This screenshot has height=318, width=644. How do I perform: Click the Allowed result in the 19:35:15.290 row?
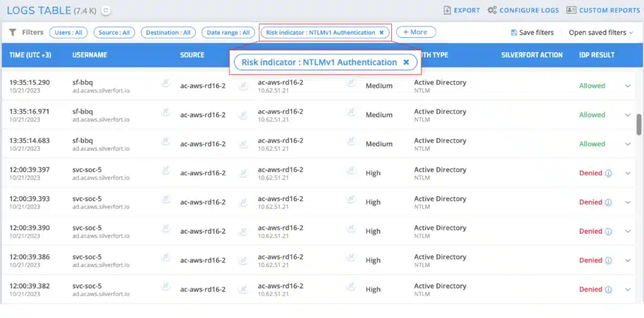[592, 85]
